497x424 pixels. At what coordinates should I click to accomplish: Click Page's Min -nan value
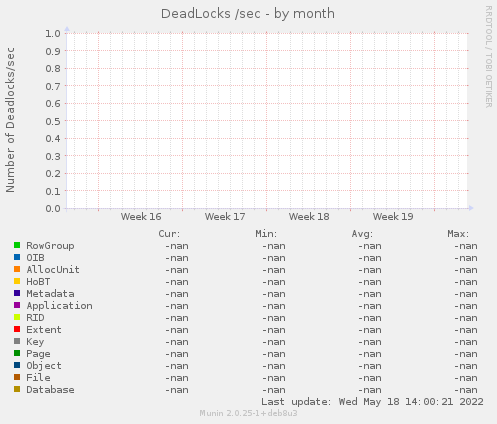(x=274, y=354)
